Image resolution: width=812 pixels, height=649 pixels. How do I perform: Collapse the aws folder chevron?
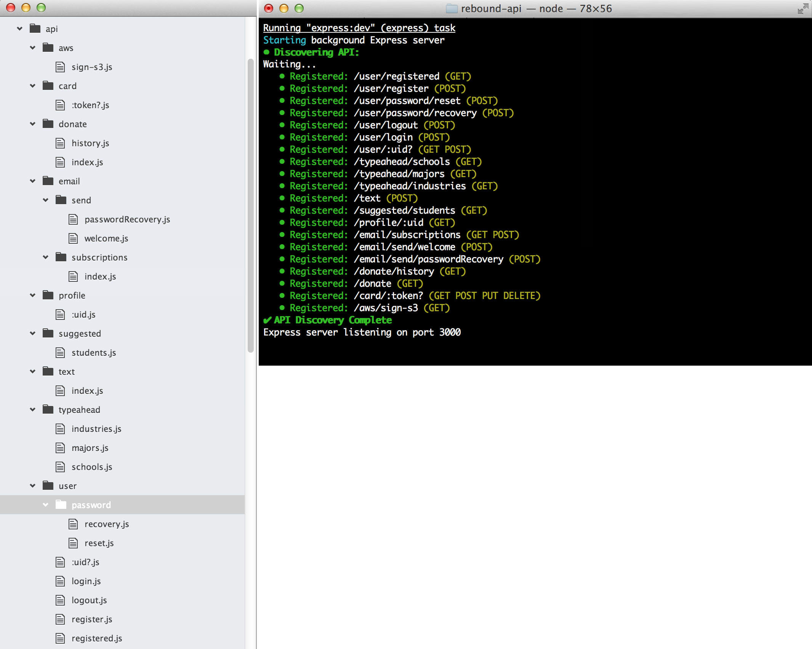[33, 48]
